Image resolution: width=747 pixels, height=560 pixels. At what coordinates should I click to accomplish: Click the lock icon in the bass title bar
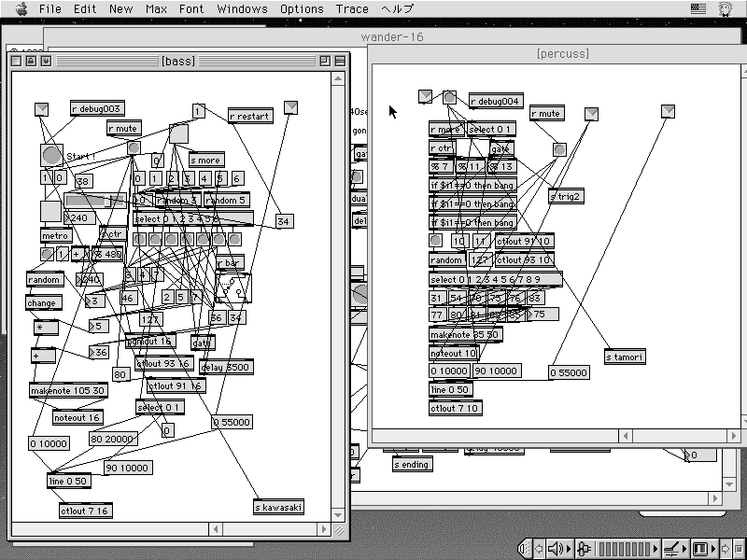[31, 61]
